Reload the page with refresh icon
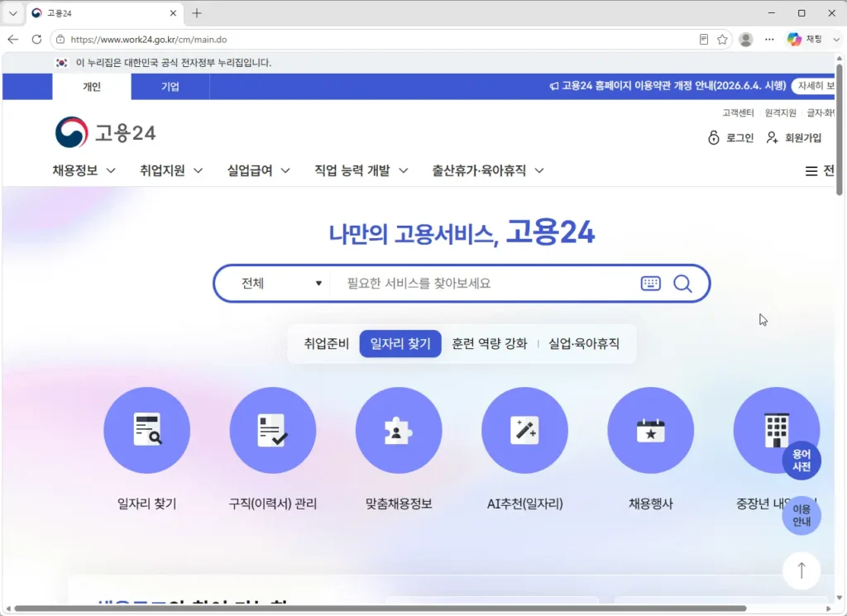 (36, 40)
